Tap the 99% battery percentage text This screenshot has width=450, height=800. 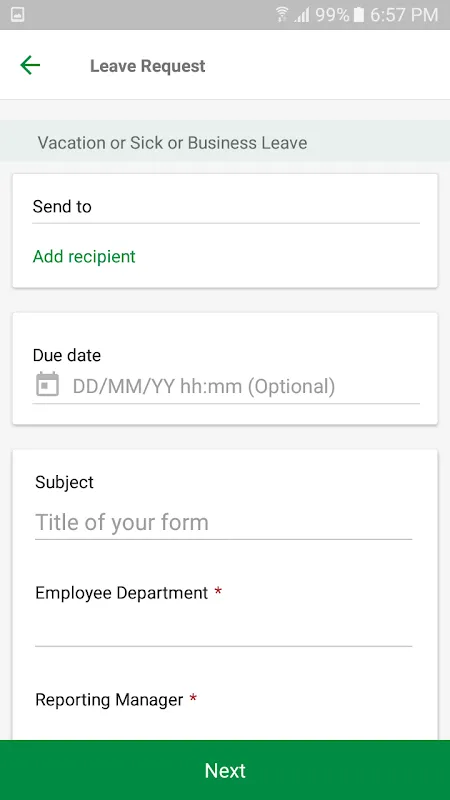pos(332,15)
